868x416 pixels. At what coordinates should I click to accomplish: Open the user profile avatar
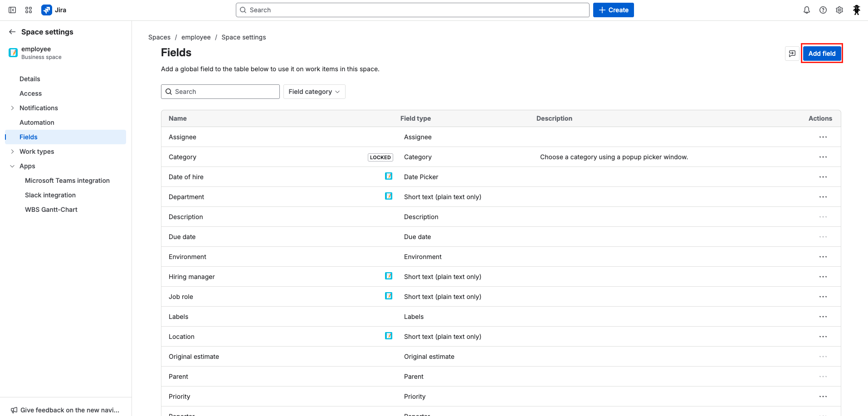point(856,10)
